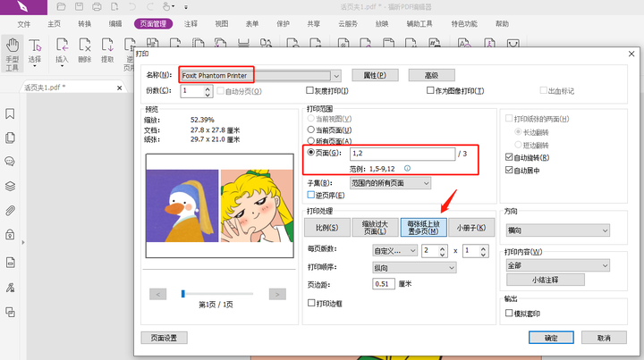The width and height of the screenshot is (644, 360).
Task: Confirm printing with the 确定 button
Action: [x=551, y=338]
